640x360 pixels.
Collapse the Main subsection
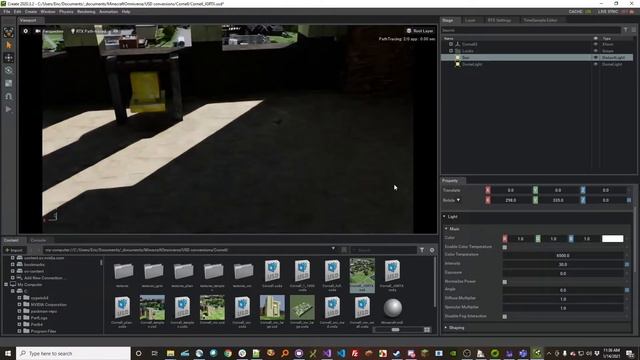pos(447,229)
